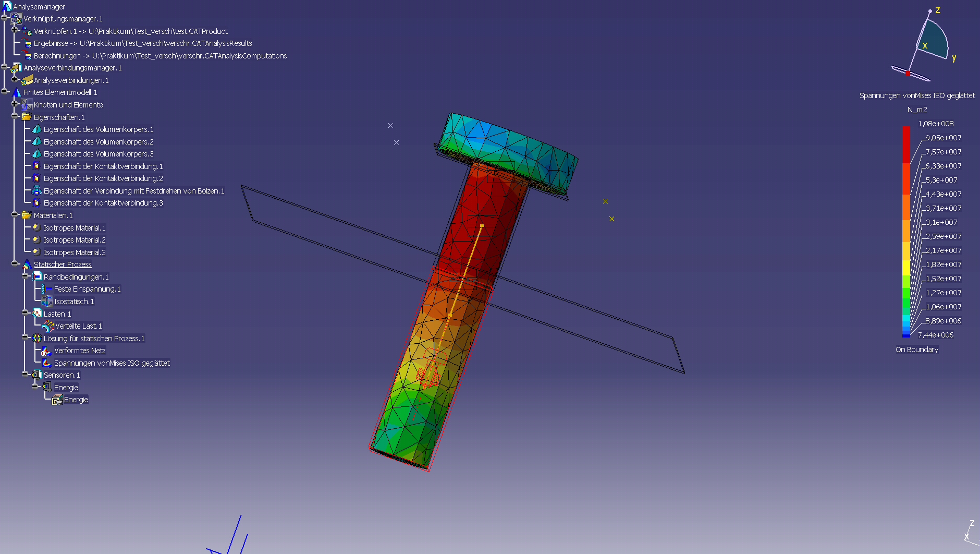
Task: Collapse the parent Energie sensor node
Action: point(35,386)
